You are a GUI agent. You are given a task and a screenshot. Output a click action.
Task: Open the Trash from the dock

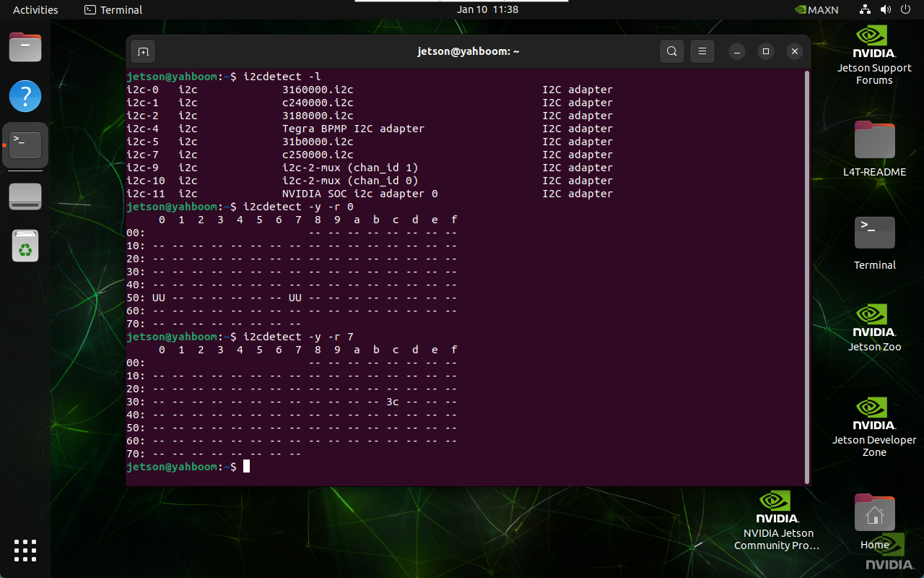coord(25,246)
